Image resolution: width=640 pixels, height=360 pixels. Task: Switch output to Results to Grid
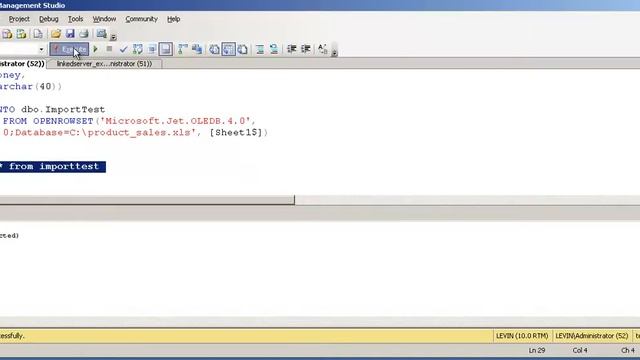tap(229, 49)
